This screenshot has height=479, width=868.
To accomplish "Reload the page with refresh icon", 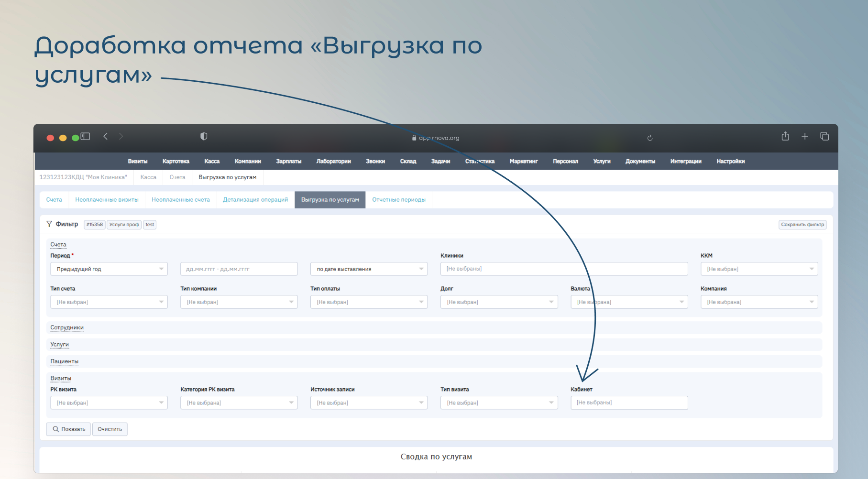I will (650, 138).
